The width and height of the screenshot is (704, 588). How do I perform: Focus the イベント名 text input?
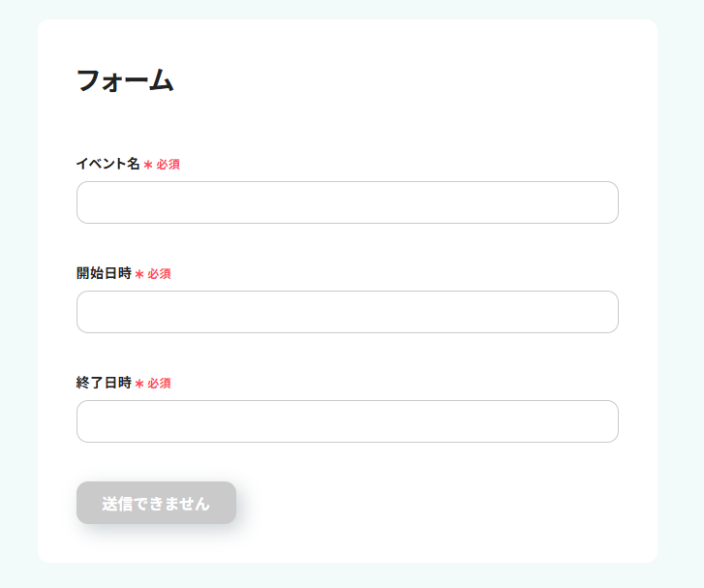tap(347, 202)
